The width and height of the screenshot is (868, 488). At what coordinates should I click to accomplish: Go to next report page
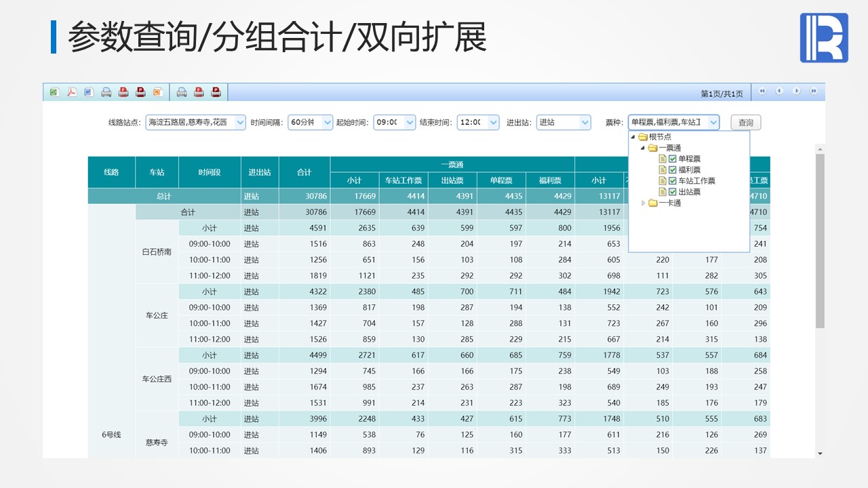pos(796,91)
